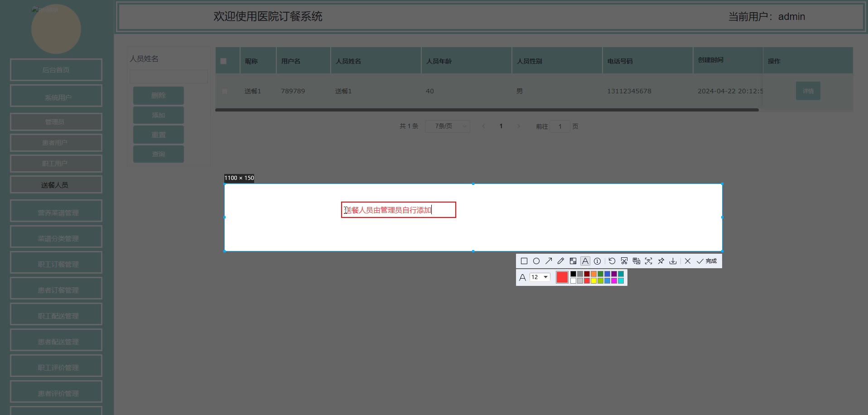Select the pencil drawing tool

tap(561, 261)
